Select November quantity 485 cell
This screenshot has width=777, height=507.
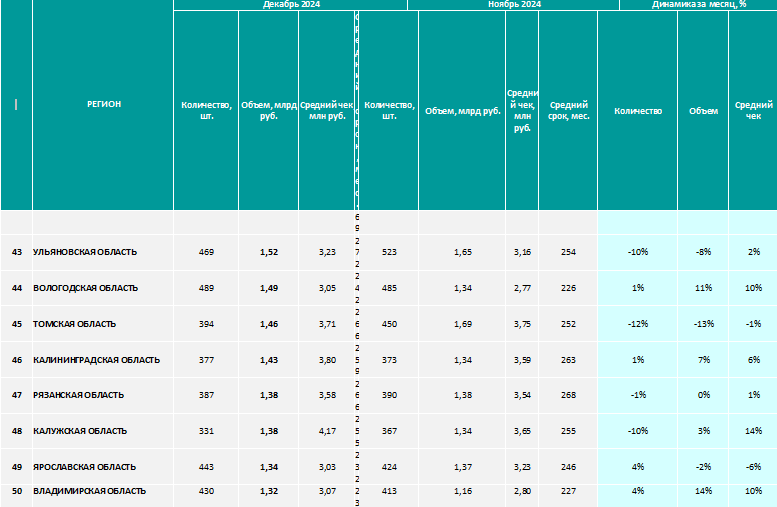tap(389, 288)
